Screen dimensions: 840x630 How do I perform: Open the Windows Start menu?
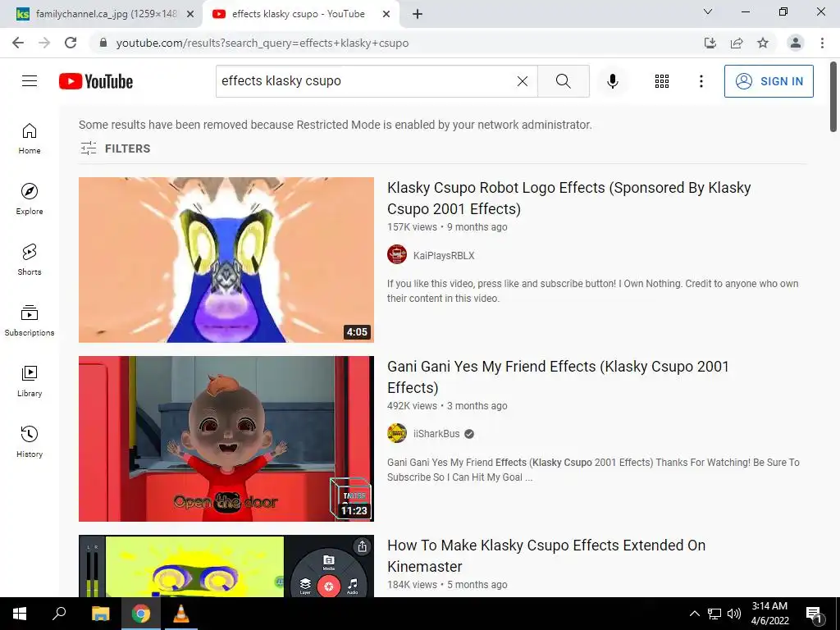click(x=20, y=614)
